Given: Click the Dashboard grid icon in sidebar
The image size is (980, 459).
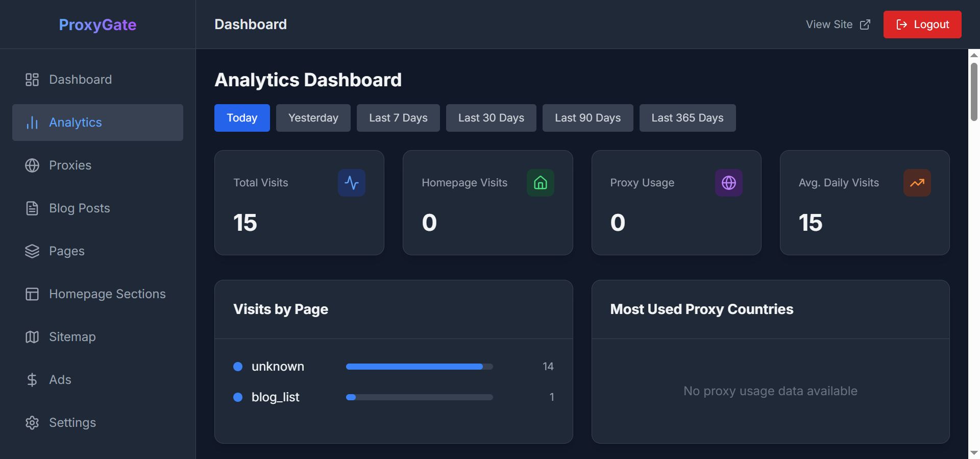Looking at the screenshot, I should pos(32,80).
